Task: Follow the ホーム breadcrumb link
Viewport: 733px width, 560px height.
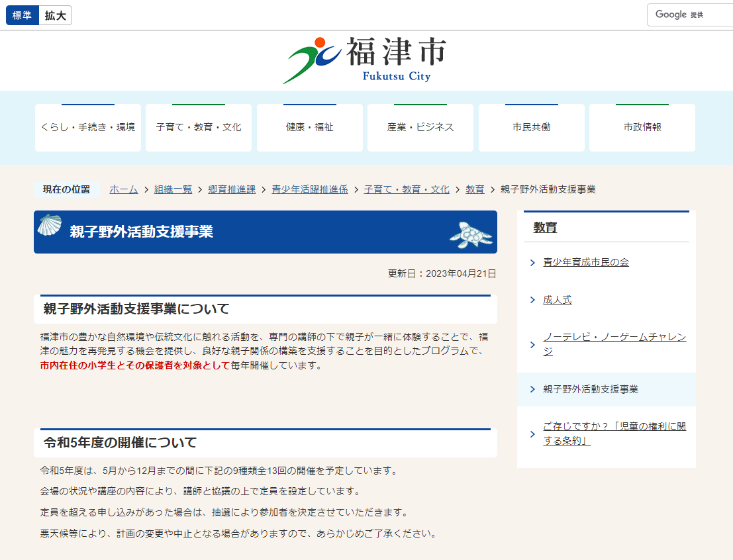Action: click(x=124, y=189)
